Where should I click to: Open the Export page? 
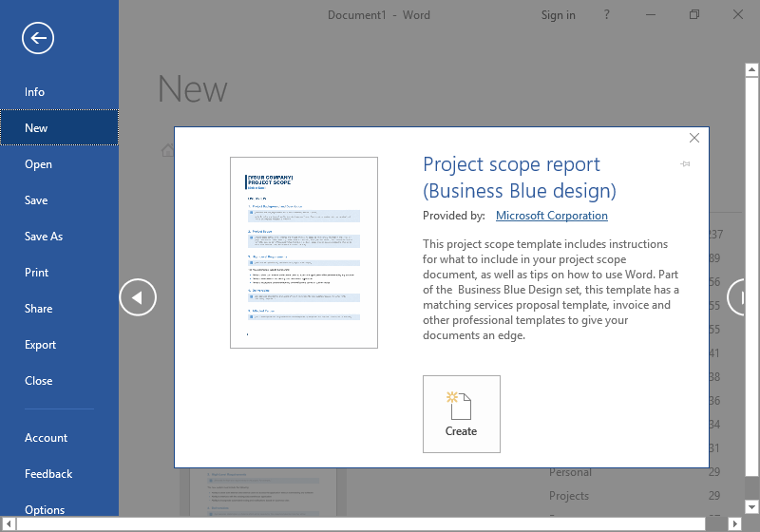click(59, 345)
